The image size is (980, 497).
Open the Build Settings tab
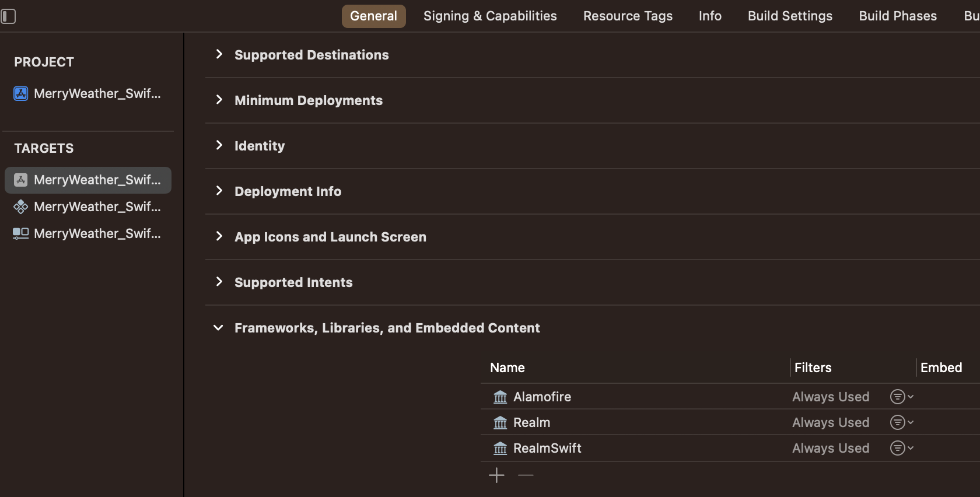[x=790, y=16]
